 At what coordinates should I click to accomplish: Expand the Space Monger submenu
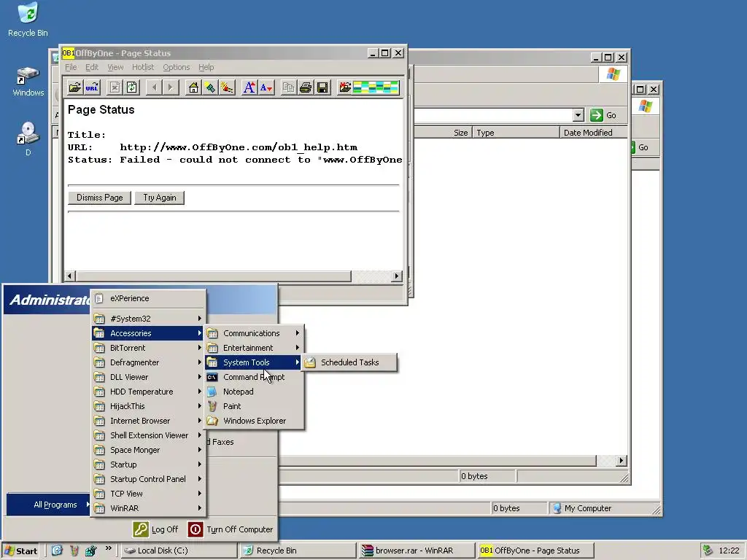[148, 450]
